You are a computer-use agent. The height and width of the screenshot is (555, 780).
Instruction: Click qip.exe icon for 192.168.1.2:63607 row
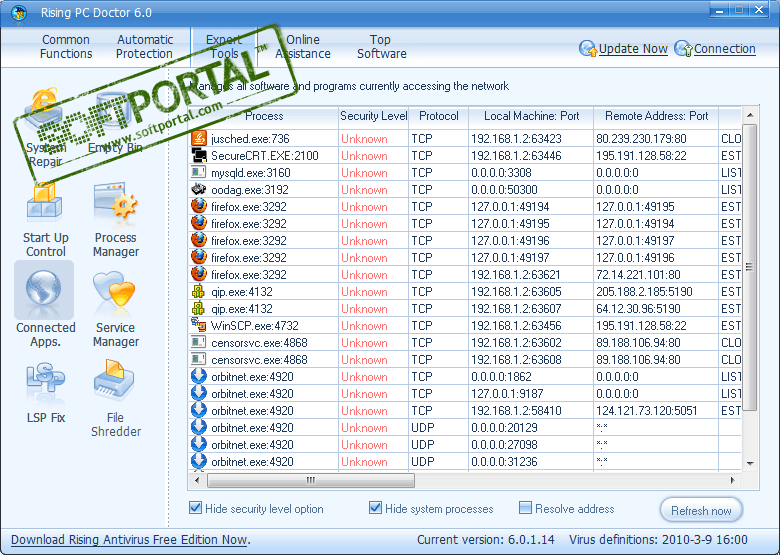(199, 308)
